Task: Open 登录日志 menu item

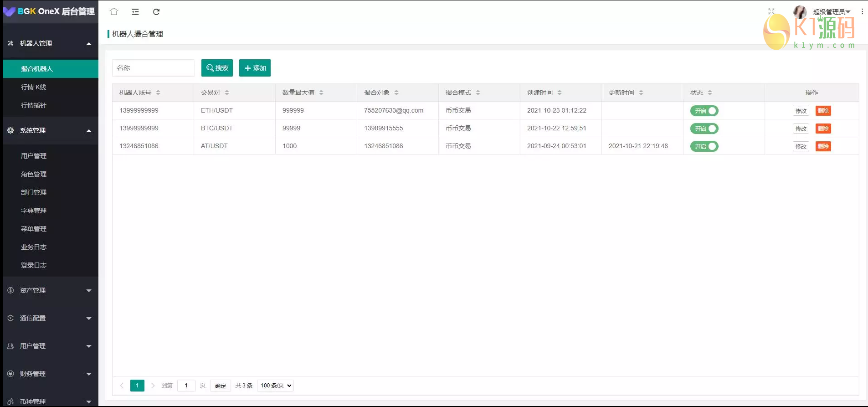Action: pyautogui.click(x=51, y=265)
